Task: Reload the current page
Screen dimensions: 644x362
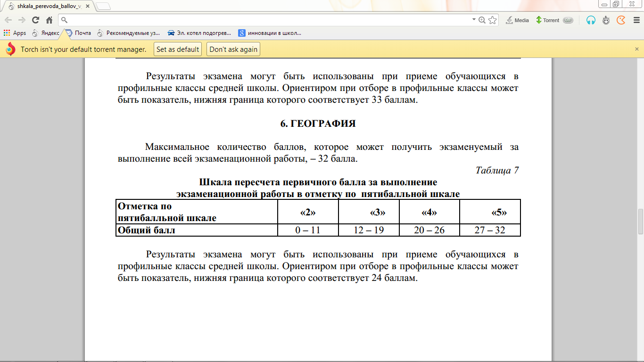Action: (x=35, y=20)
